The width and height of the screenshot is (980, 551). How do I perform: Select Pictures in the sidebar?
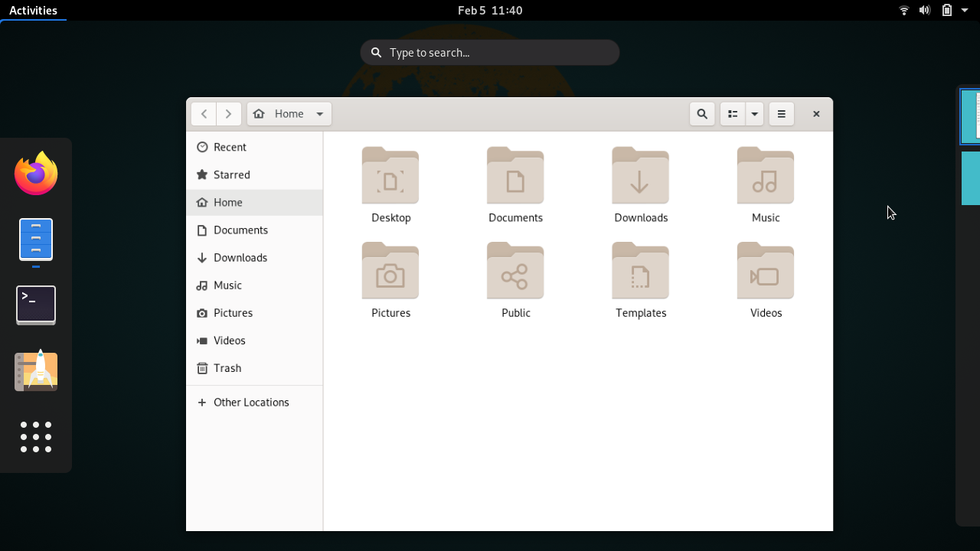tap(233, 312)
